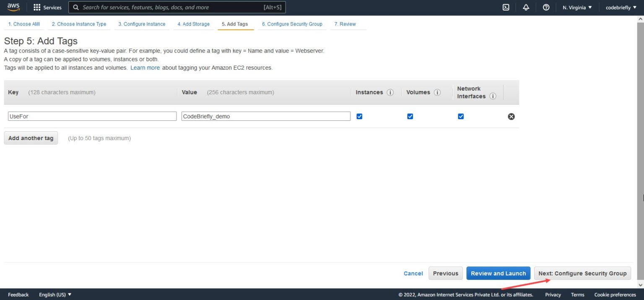Open the notifications bell

click(x=526, y=7)
